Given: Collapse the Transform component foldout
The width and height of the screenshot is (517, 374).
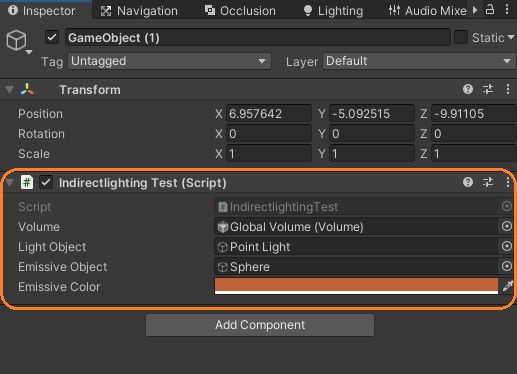Looking at the screenshot, I should 9,89.
